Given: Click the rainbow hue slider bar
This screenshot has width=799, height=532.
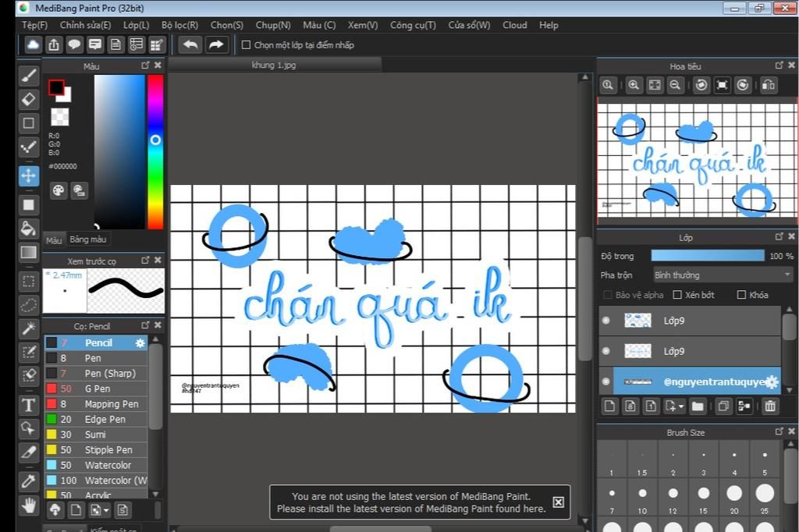Looking at the screenshot, I should [x=155, y=152].
